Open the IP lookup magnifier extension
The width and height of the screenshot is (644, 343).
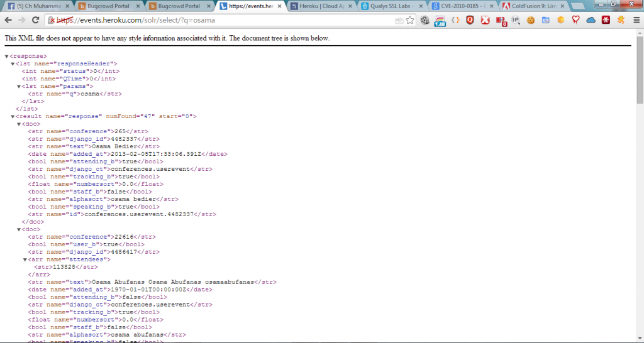click(x=516, y=20)
